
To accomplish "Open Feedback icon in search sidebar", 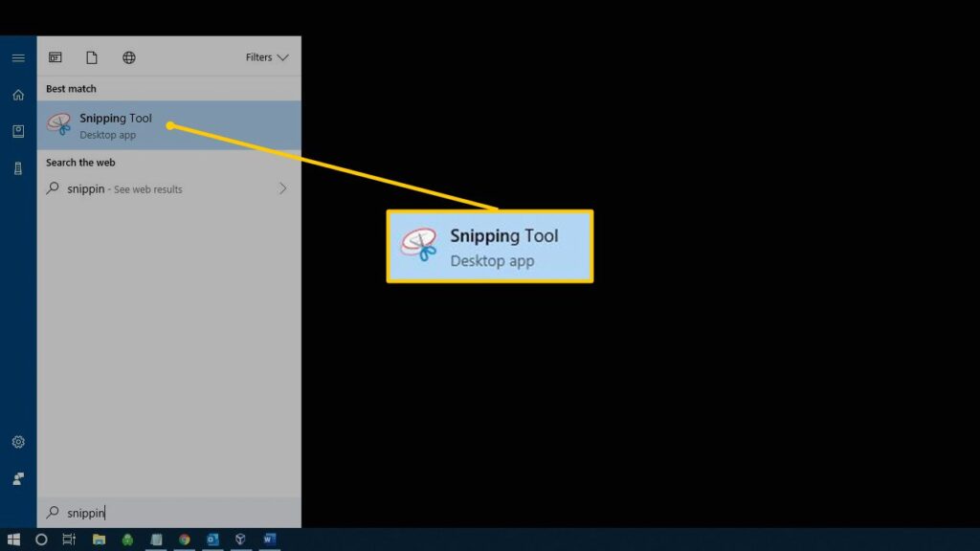I will (x=18, y=478).
